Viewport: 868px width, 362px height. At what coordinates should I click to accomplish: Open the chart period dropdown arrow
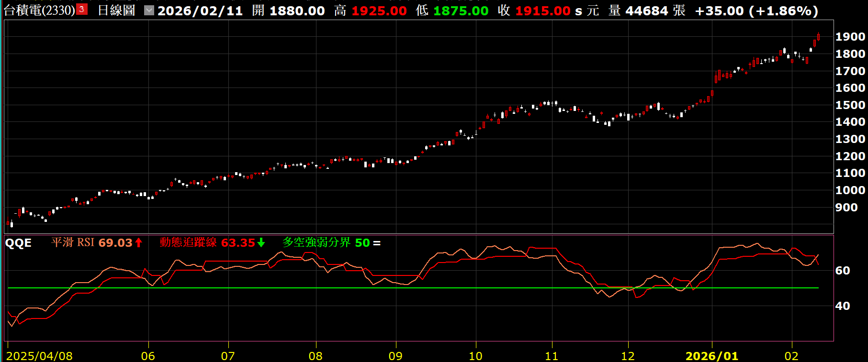click(x=149, y=10)
